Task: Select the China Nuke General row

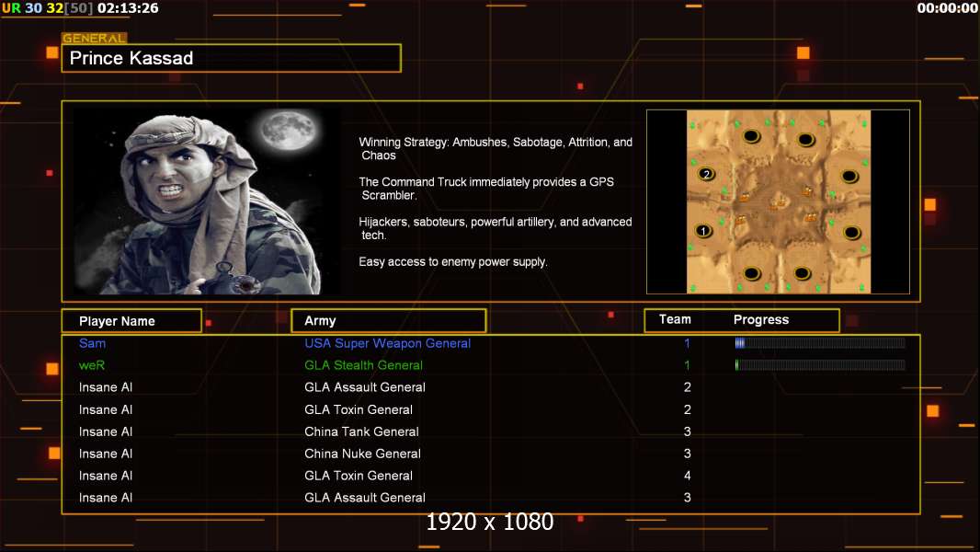Action: click(x=362, y=454)
